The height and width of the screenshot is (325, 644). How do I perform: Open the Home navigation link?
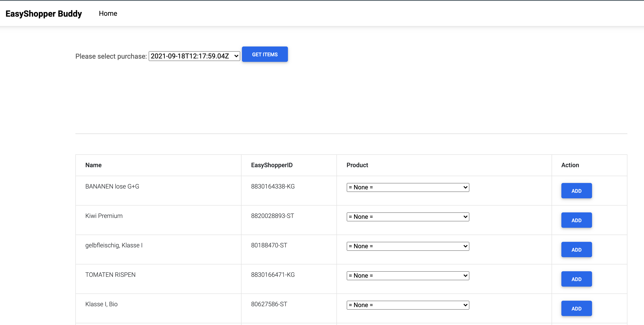(108, 13)
